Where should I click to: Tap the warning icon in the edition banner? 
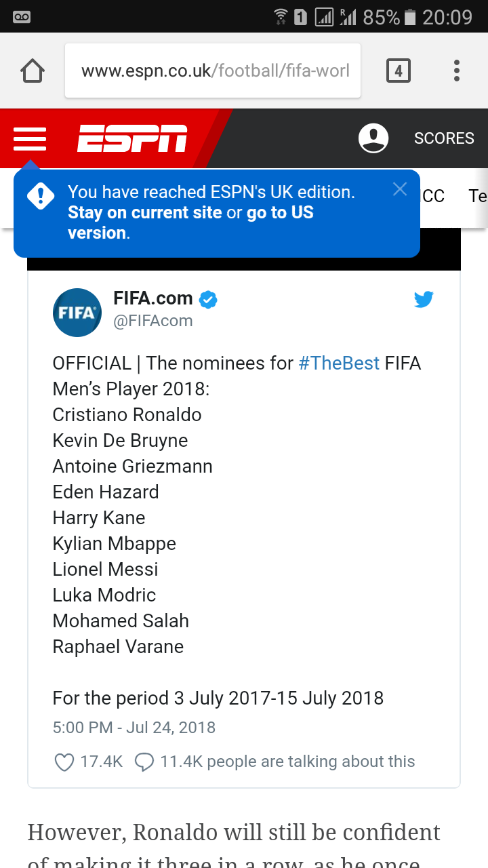(x=41, y=197)
